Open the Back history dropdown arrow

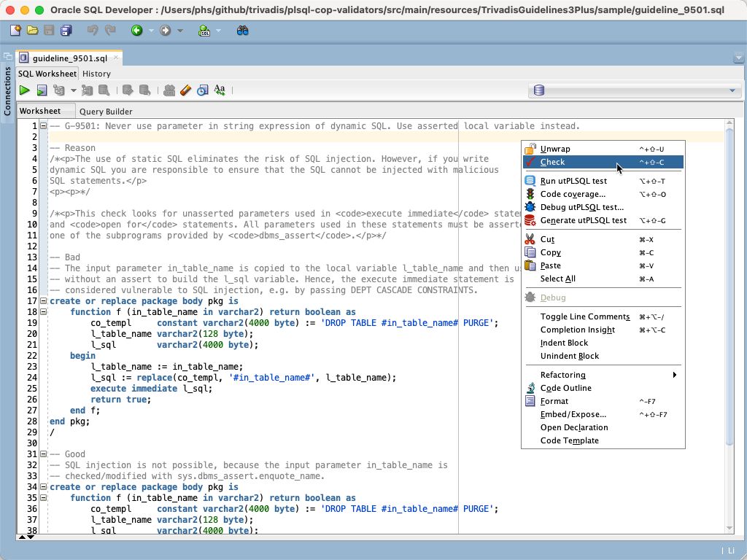click(x=151, y=31)
